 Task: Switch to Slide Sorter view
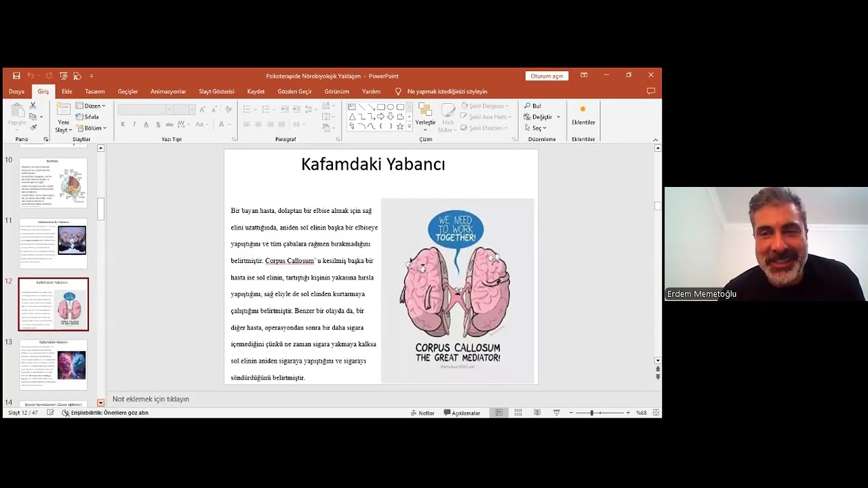[x=518, y=413]
